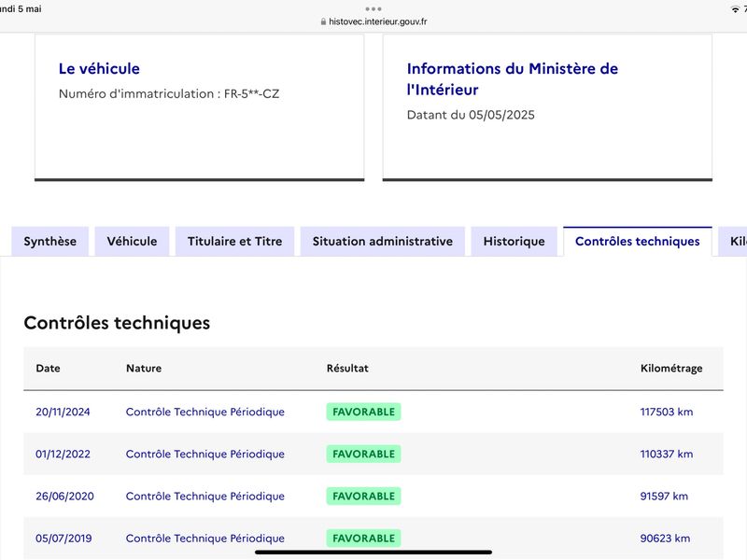Tap the histovec.interieur.gouv.fr address

[x=378, y=21]
